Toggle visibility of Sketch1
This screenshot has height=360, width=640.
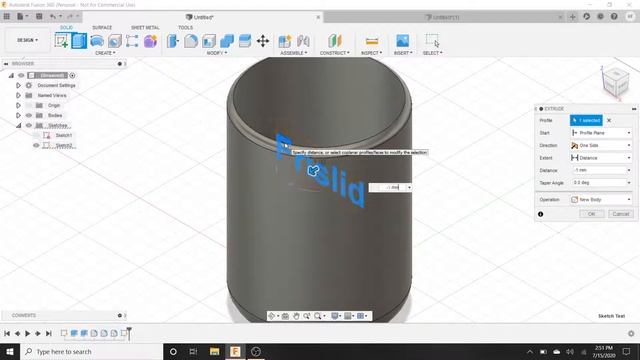coord(36,136)
